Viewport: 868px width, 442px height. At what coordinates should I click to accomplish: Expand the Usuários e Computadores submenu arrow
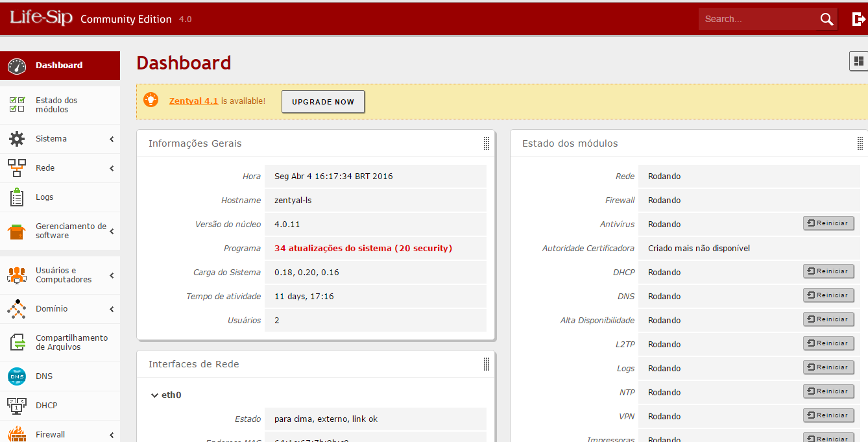tap(112, 275)
